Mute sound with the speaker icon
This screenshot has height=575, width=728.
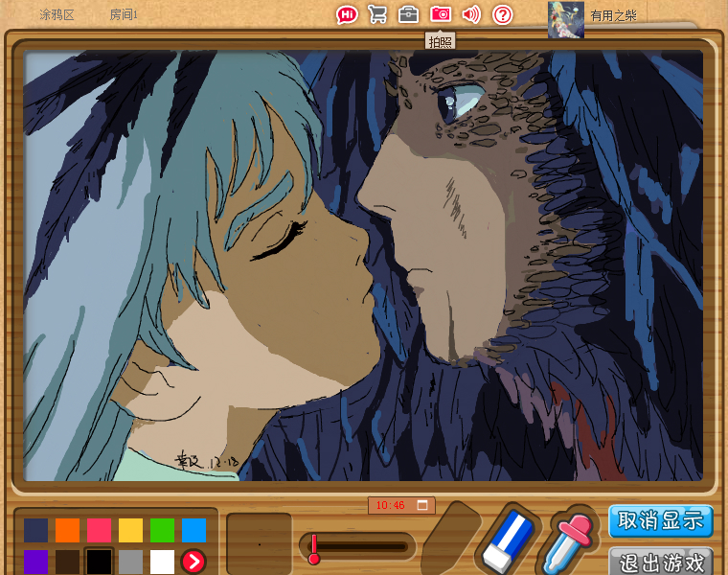pos(471,15)
